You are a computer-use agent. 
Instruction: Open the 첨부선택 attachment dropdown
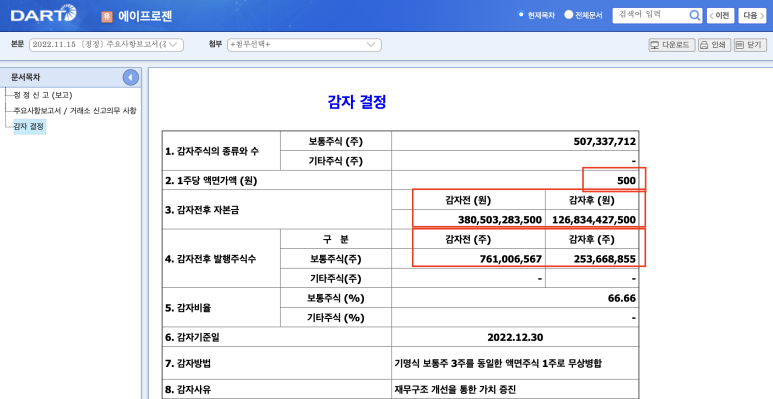click(x=304, y=44)
